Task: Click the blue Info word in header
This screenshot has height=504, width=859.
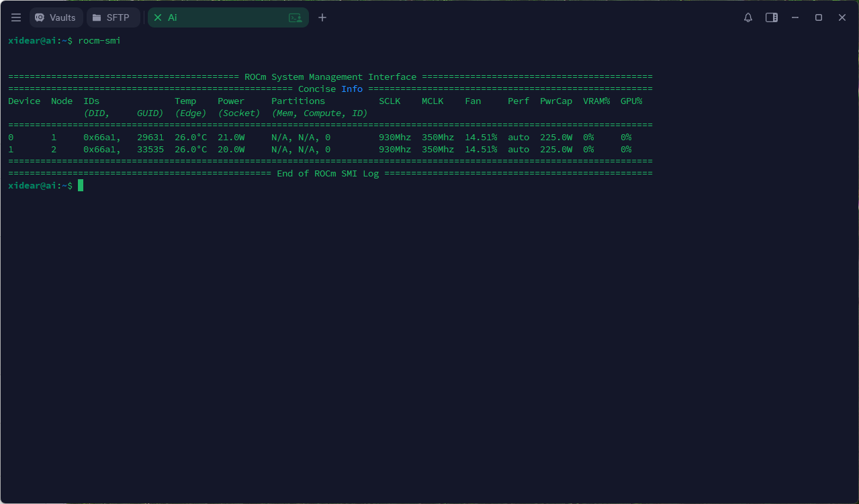Action: 352,89
